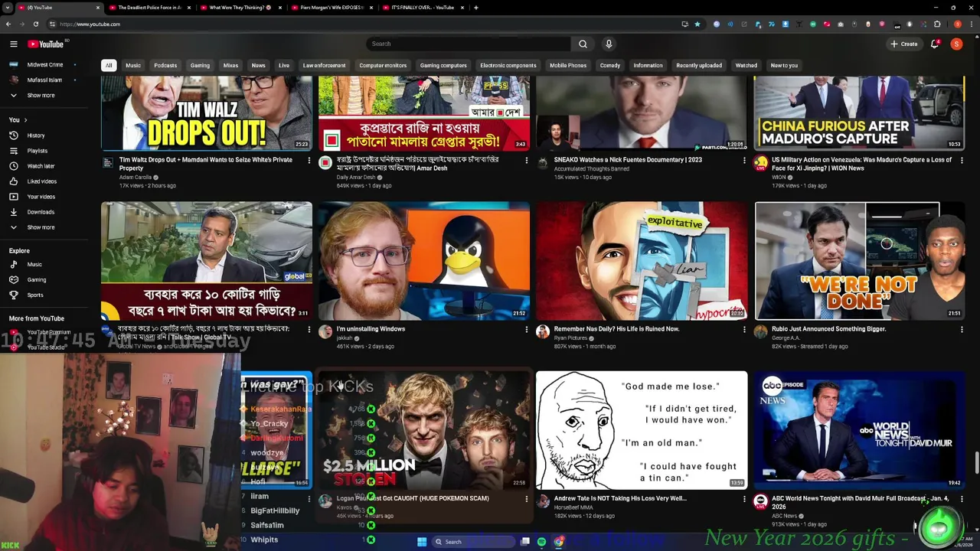Open the God made me lose thumbnail
The image size is (980, 551).
coord(642,430)
